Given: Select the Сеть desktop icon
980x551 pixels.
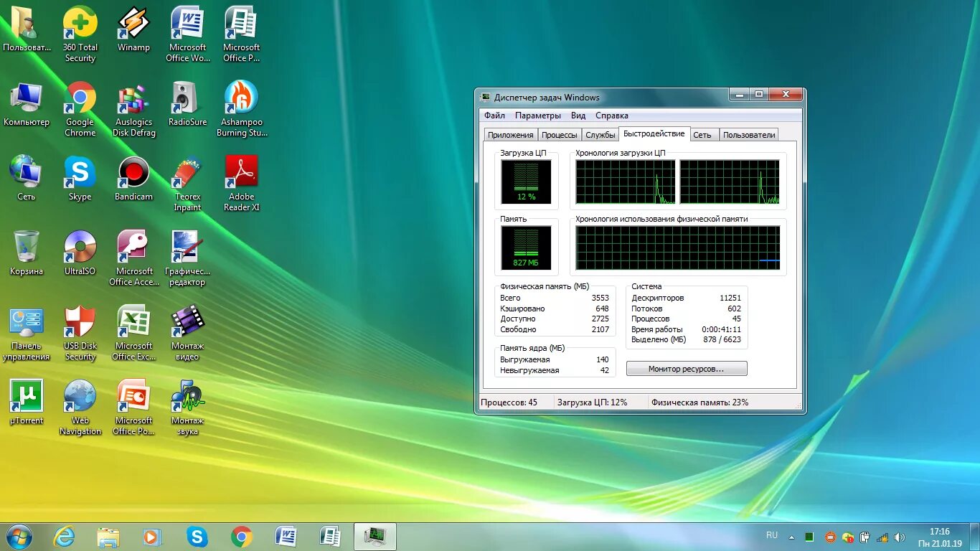Looking at the screenshot, I should coord(27,179).
